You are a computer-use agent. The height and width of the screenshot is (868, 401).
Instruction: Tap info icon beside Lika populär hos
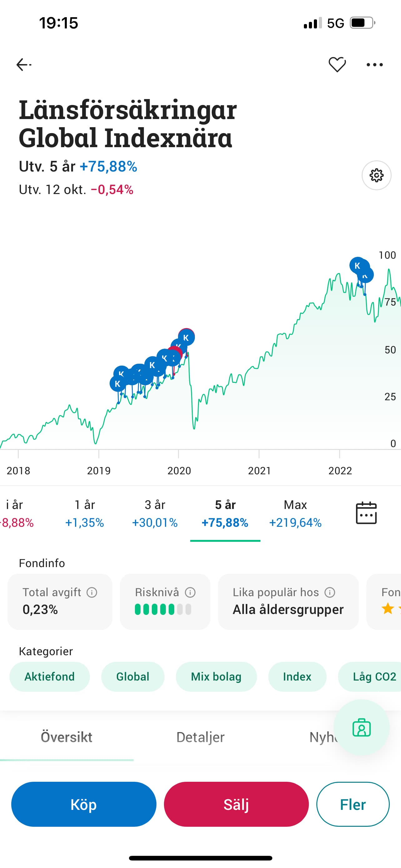(x=330, y=592)
